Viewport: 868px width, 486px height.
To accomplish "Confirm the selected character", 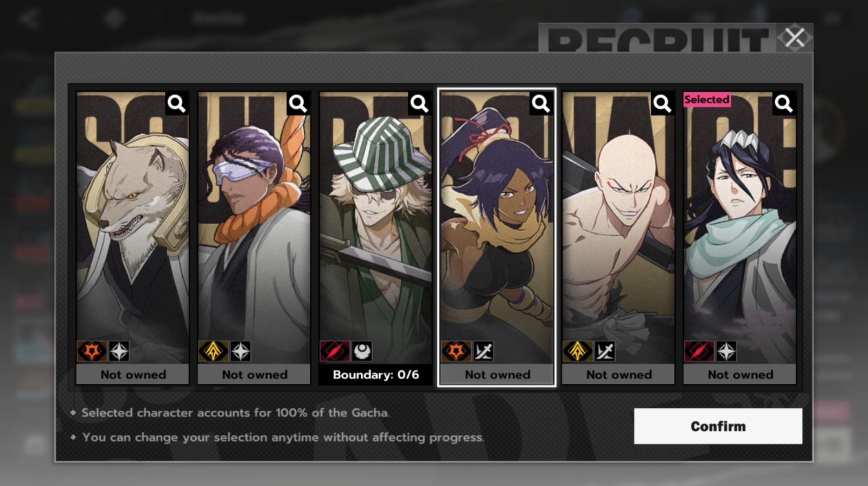I will (718, 426).
